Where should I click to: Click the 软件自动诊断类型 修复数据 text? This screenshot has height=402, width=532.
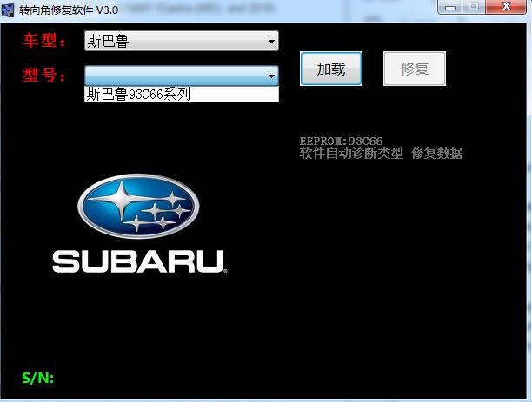[x=381, y=153]
